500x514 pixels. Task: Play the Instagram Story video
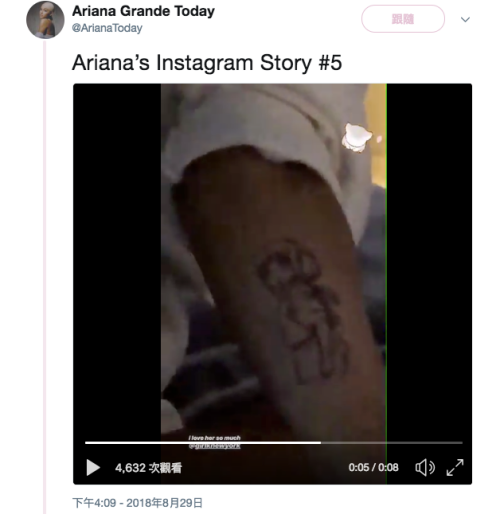point(93,467)
